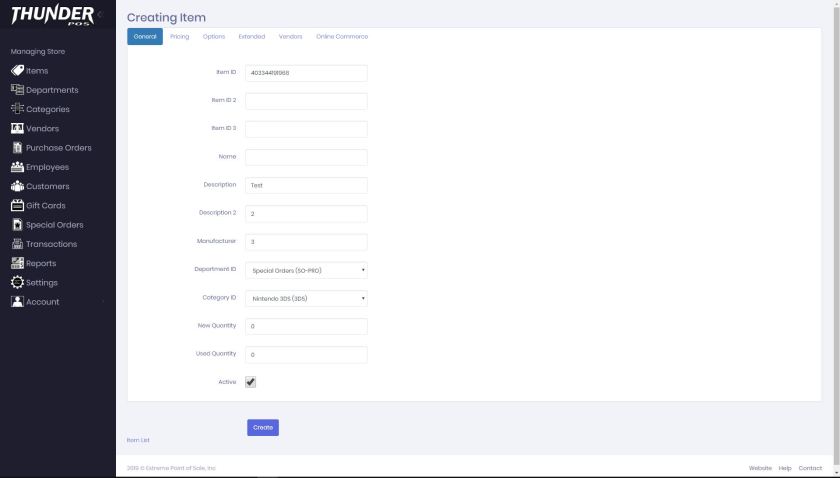Click the Reports sidebar icon
The image size is (840, 478).
(x=17, y=263)
